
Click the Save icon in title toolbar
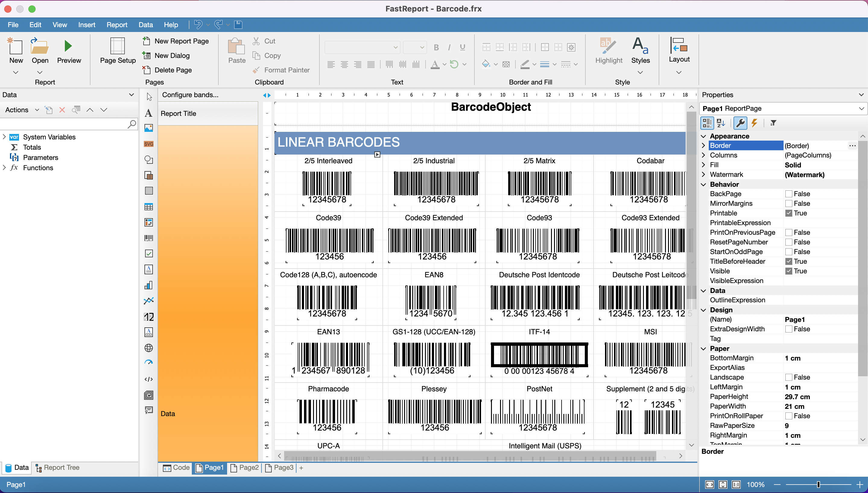238,24
